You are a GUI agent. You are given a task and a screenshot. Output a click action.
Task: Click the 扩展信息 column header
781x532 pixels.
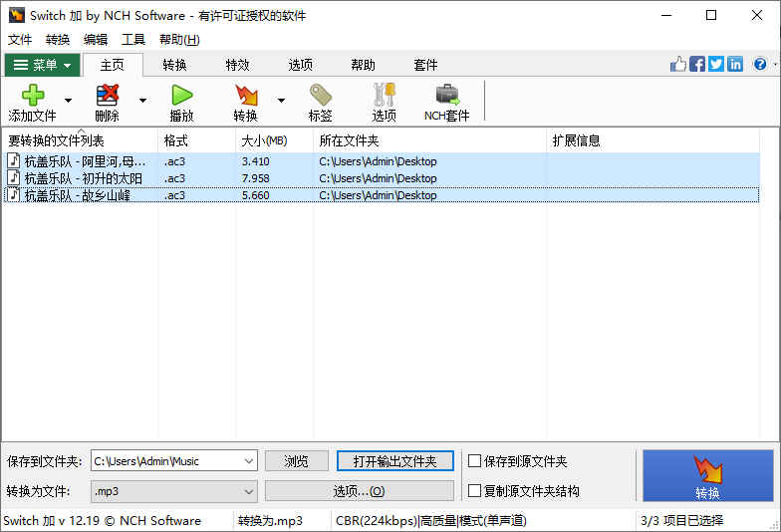(x=653, y=140)
